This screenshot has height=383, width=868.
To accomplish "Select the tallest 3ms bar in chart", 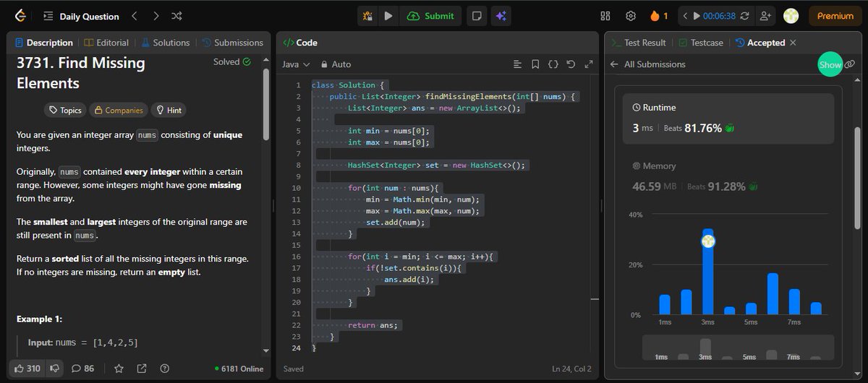I will click(x=708, y=271).
